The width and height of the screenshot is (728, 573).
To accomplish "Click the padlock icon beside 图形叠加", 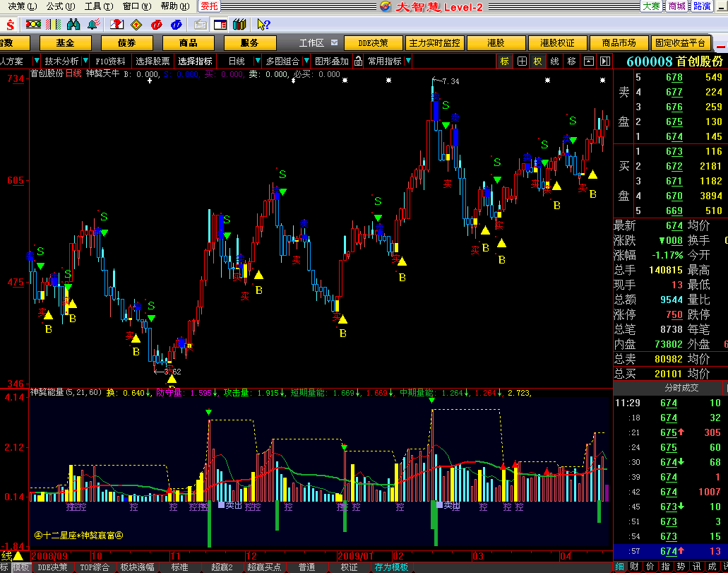I will coord(358,61).
